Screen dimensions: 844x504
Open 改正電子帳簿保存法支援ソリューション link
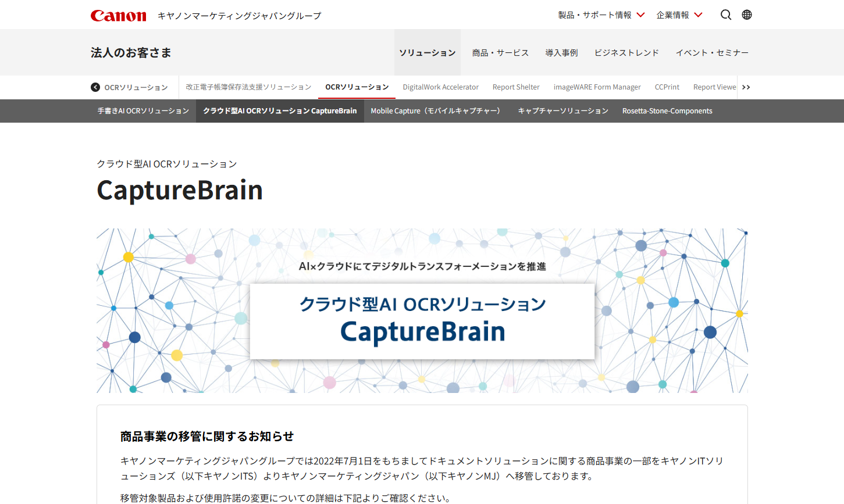click(x=248, y=87)
